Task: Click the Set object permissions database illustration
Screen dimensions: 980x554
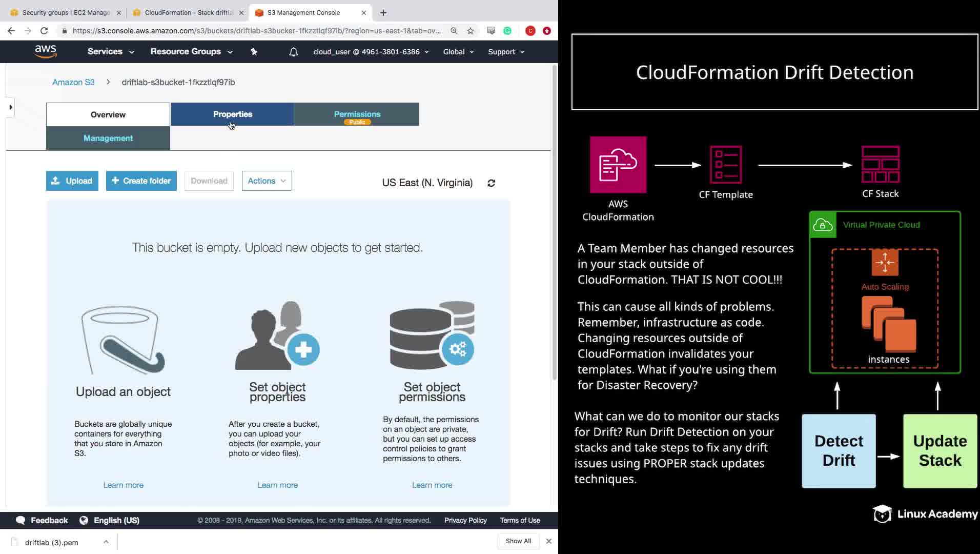Action: pyautogui.click(x=432, y=335)
